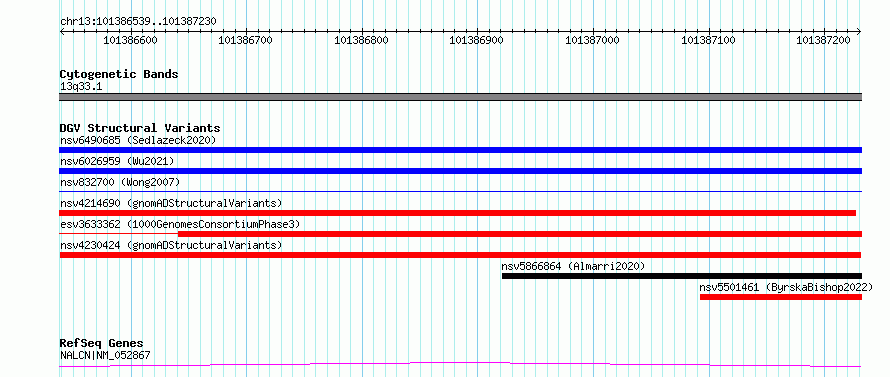890x377 pixels.
Task: Click the DGV Structural Variants track title
Action: (140, 128)
